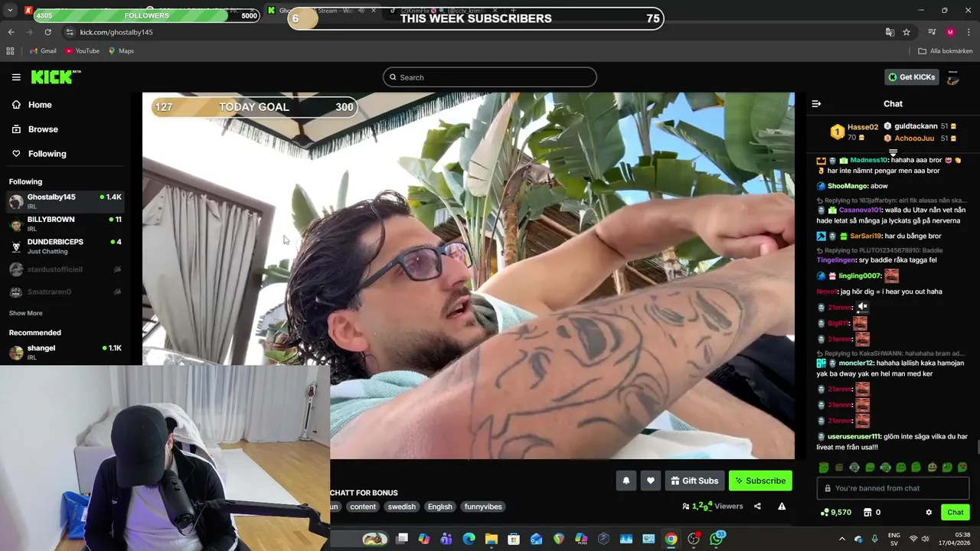980x551 pixels.
Task: Click the green Chat send button
Action: (955, 512)
